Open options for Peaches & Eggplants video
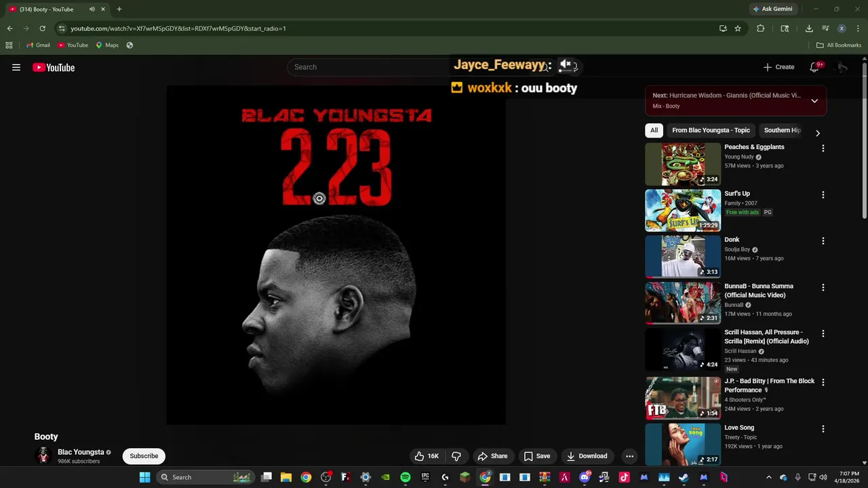This screenshot has height=488, width=868. [823, 148]
